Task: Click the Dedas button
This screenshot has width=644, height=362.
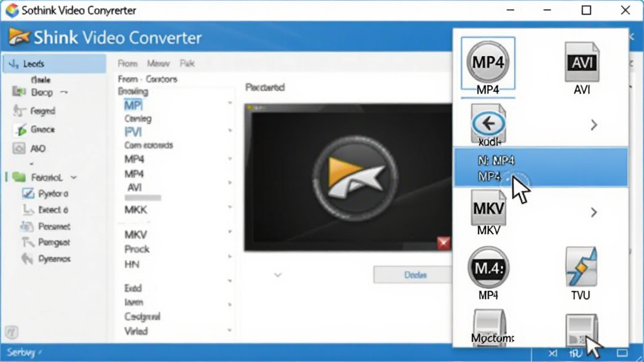Action: click(413, 275)
